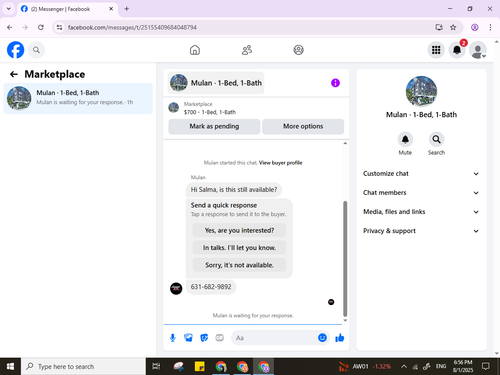This screenshot has height=375, width=500.
Task: Bookmark this page with star icon
Action: point(453,27)
